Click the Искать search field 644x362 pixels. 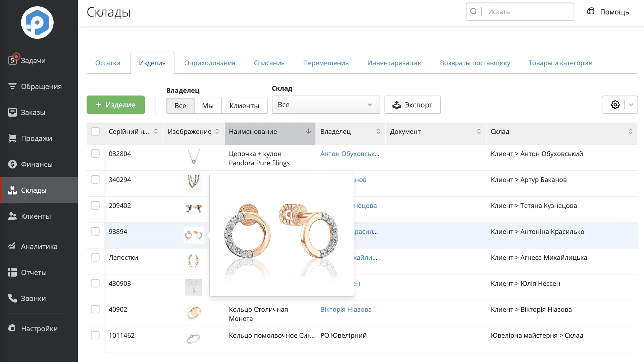[520, 12]
